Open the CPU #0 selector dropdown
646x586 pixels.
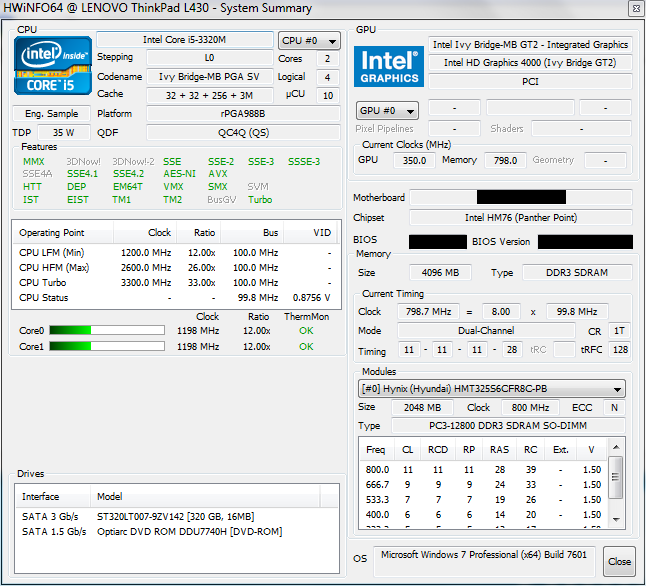pyautogui.click(x=309, y=41)
